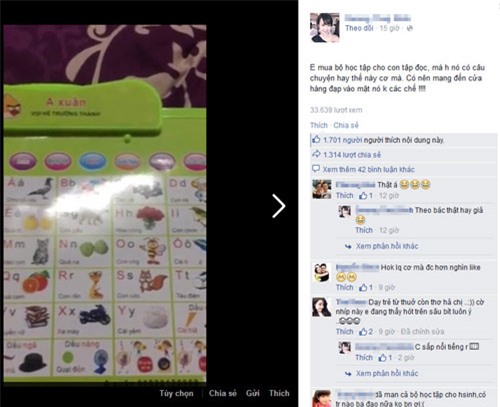Click the like thumb icon on 'Hok lq' comment

(363, 287)
